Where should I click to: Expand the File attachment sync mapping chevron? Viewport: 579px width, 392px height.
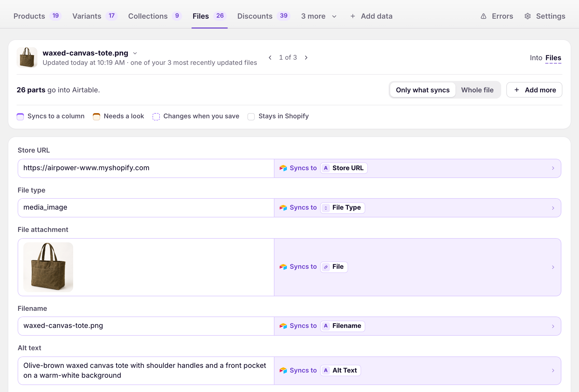coord(553,267)
